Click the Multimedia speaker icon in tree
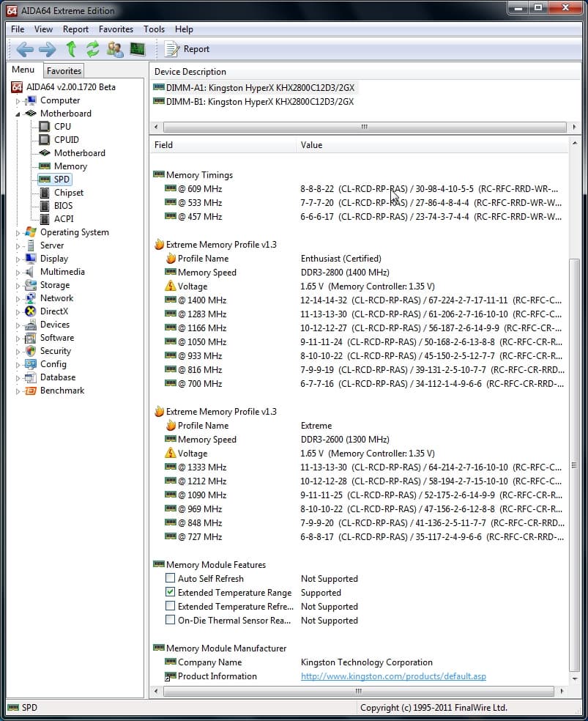The image size is (588, 721). pos(30,272)
